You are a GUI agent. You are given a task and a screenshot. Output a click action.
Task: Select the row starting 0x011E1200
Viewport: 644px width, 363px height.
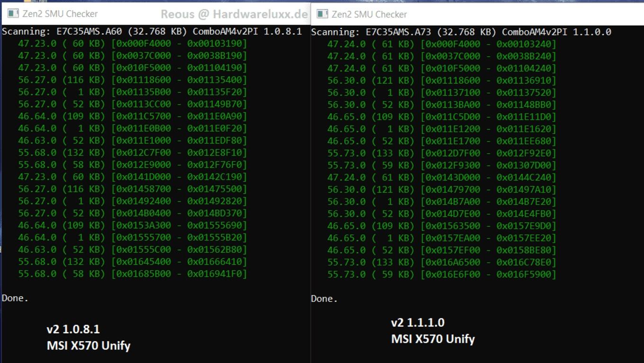[x=442, y=129]
